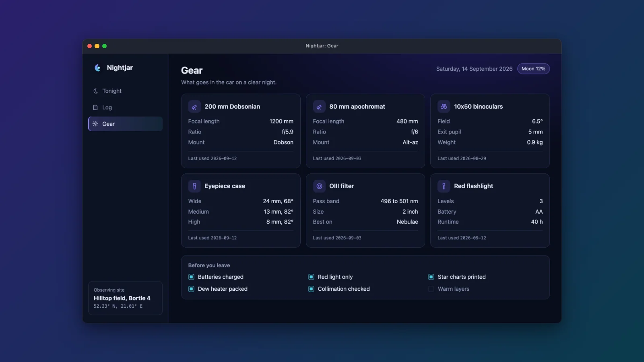
Task: Click the telescope icon on 200 mm Dobsonian card
Action: pos(194,107)
